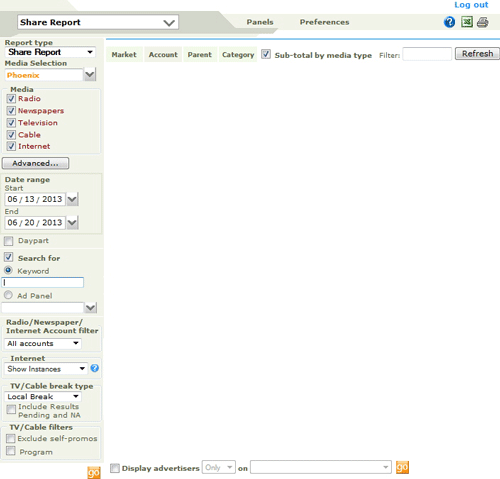500x479 pixels.
Task: Click the go icon beside advertisers dropdown
Action: [402, 467]
